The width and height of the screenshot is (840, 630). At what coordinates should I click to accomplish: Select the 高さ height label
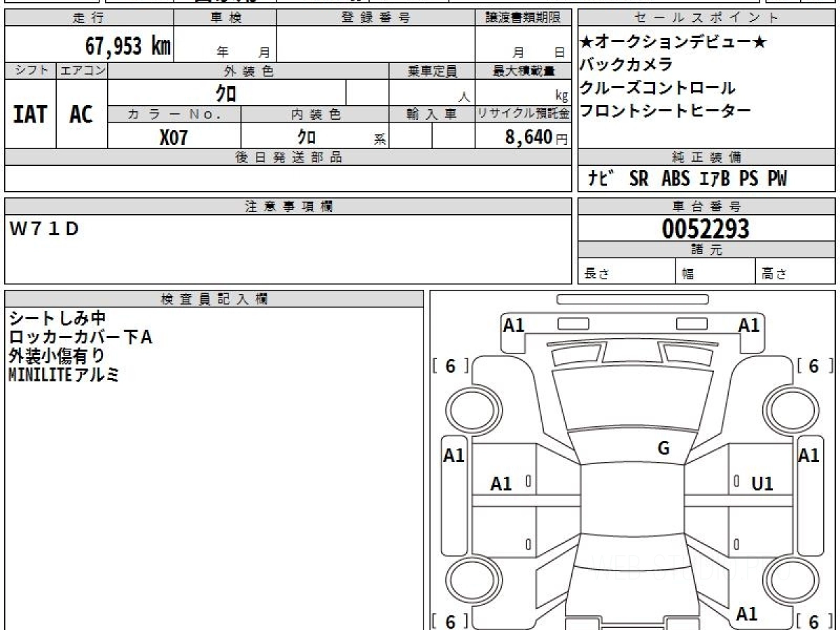(775, 274)
